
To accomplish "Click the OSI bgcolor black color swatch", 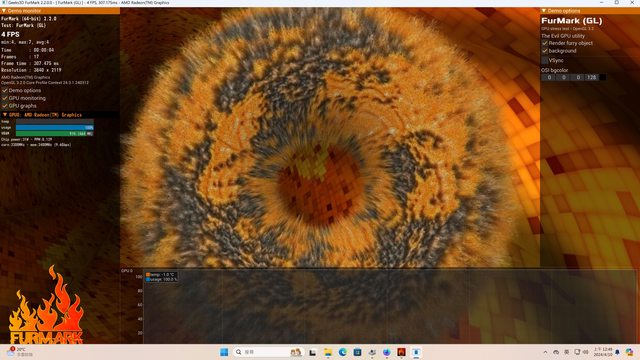I will 602,77.
